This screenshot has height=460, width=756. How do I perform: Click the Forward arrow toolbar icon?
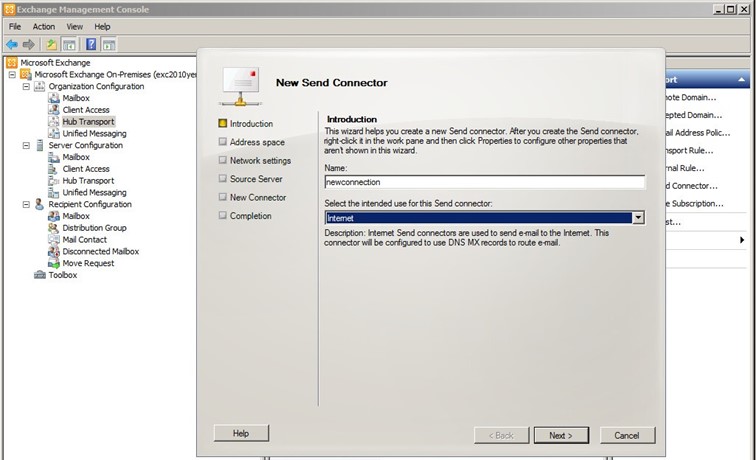29,45
